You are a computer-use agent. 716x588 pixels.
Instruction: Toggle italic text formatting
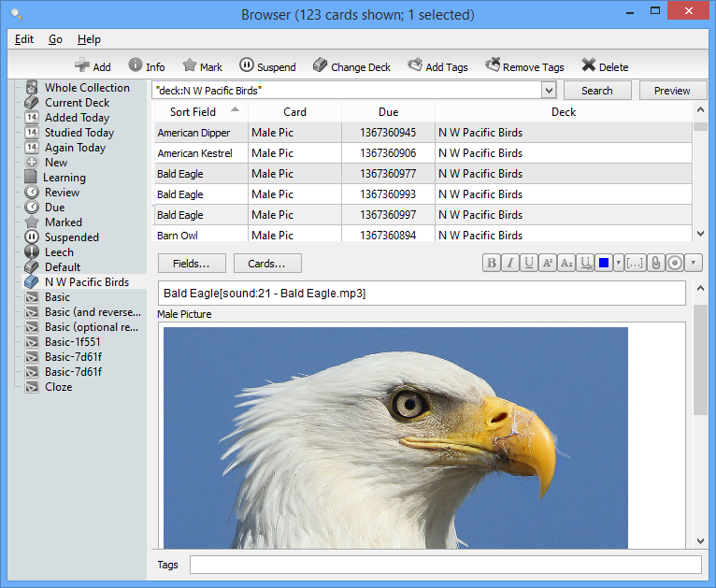point(510,263)
